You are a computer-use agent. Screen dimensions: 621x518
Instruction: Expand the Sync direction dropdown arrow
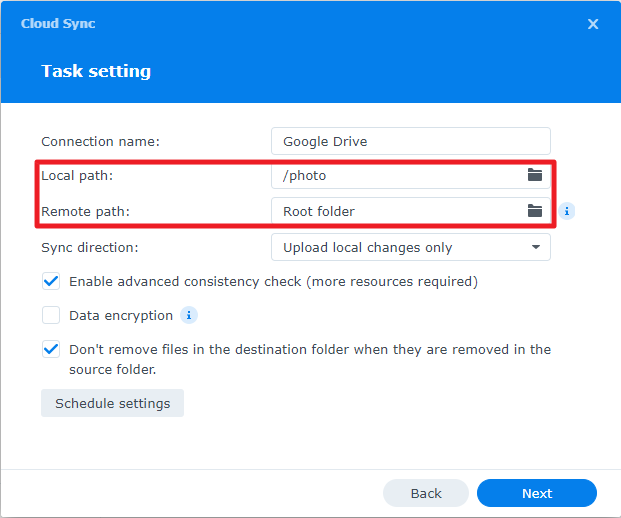(x=536, y=247)
